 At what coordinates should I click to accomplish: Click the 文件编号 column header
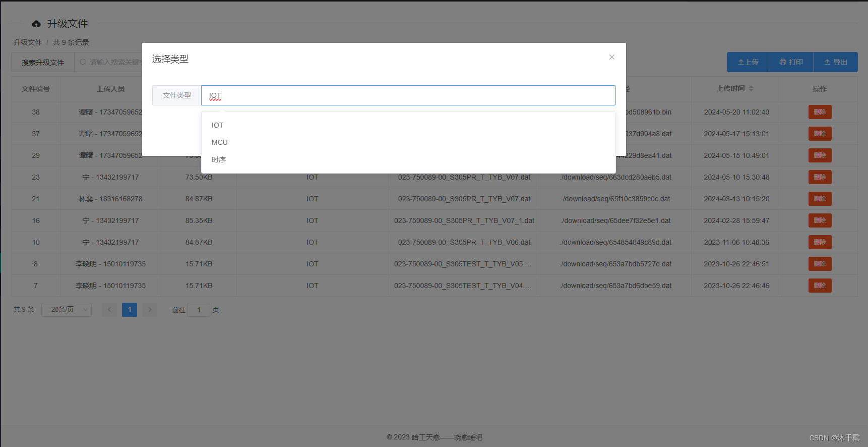point(36,89)
